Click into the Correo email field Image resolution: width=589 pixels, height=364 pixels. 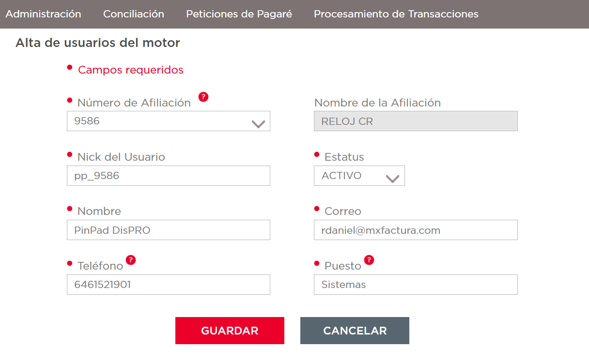coord(416,230)
